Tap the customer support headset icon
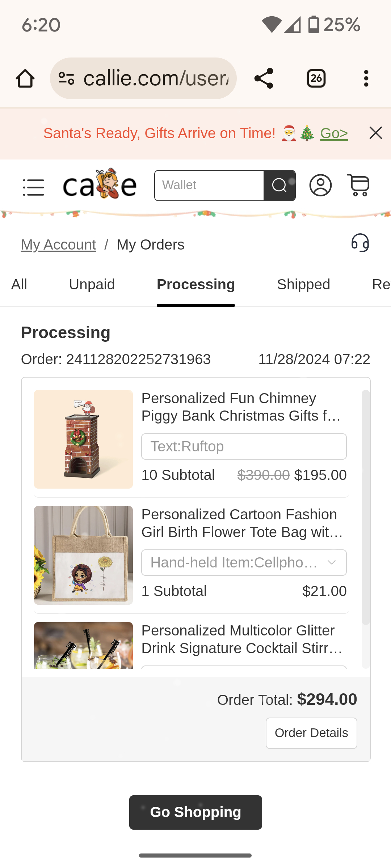The width and height of the screenshot is (391, 868). [360, 243]
